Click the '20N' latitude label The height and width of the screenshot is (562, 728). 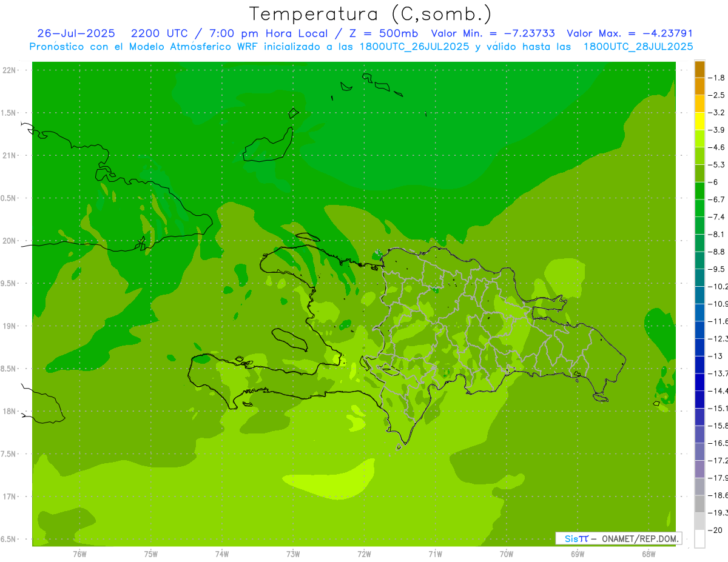click(9, 241)
